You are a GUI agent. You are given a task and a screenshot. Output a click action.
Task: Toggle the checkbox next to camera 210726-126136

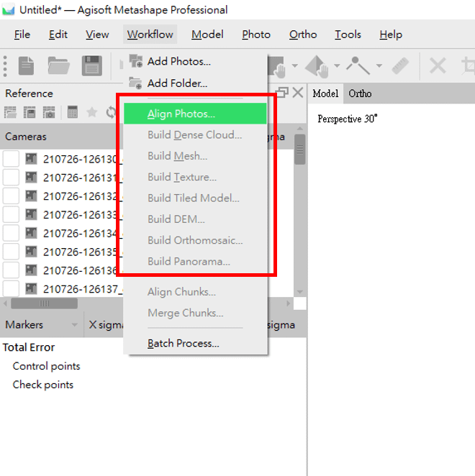pos(11,270)
